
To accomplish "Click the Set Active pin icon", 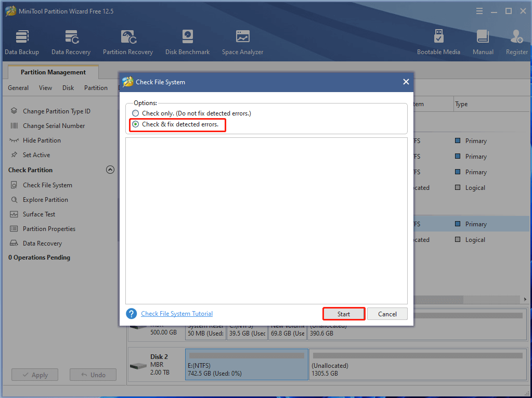I will point(14,155).
